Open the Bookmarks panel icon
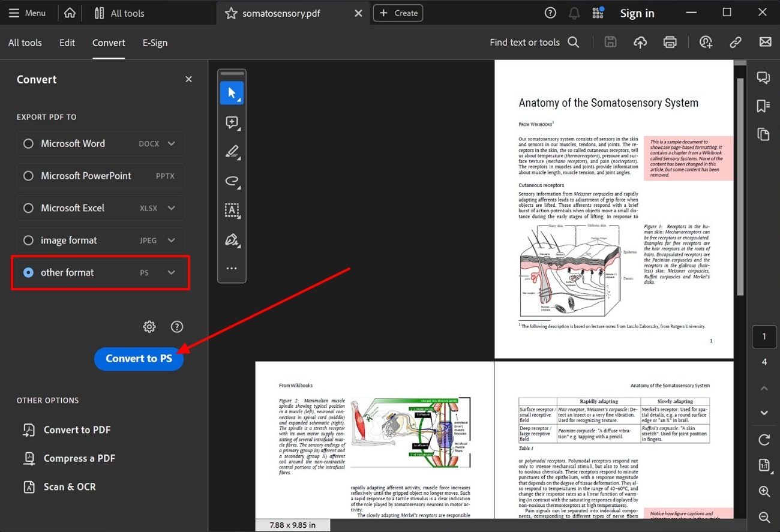Viewport: 780px width, 532px height. [x=763, y=106]
